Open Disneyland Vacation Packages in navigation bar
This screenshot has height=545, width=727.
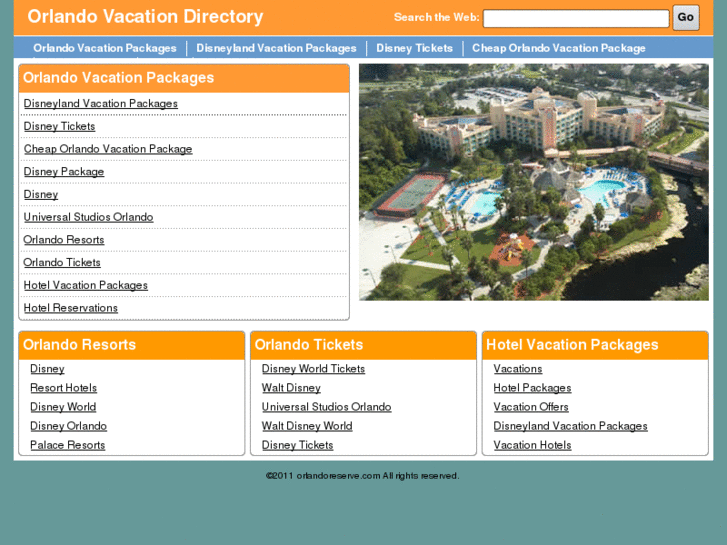click(x=276, y=48)
